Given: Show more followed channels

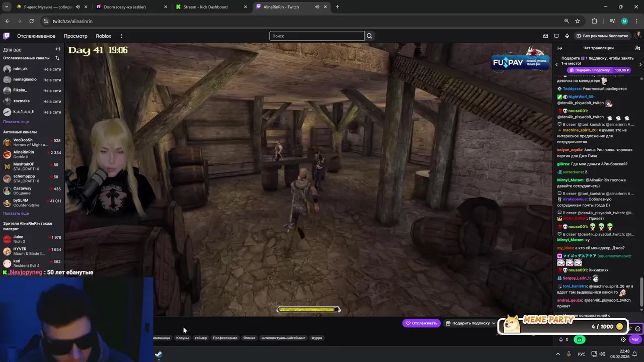Looking at the screenshot, I should (x=16, y=122).
